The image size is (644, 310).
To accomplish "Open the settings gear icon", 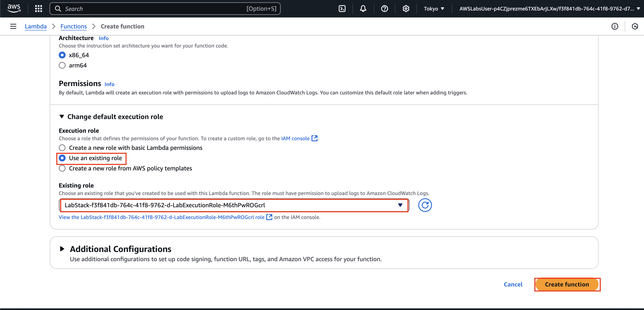I will [406, 9].
